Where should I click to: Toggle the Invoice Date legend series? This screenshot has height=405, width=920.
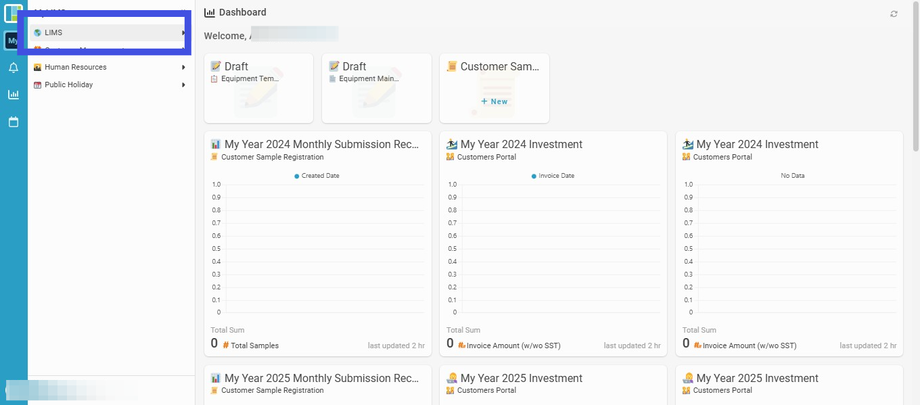pos(553,175)
